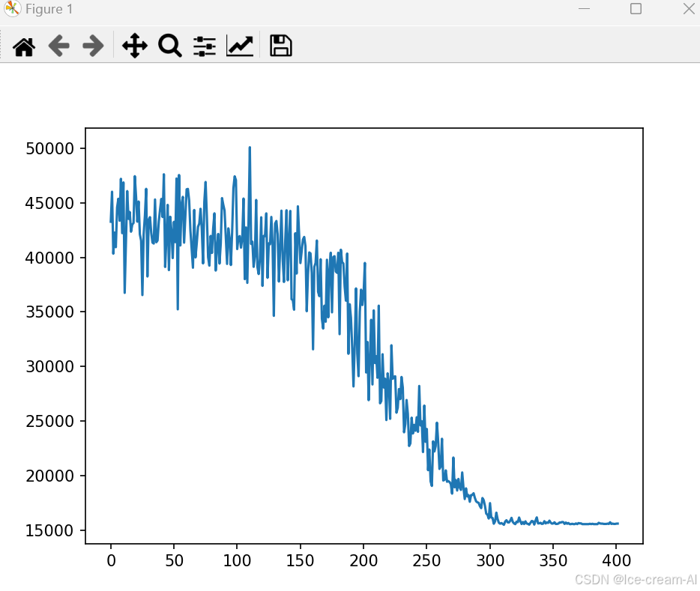700x591 pixels.
Task: Go back to the previous view
Action: [x=59, y=46]
